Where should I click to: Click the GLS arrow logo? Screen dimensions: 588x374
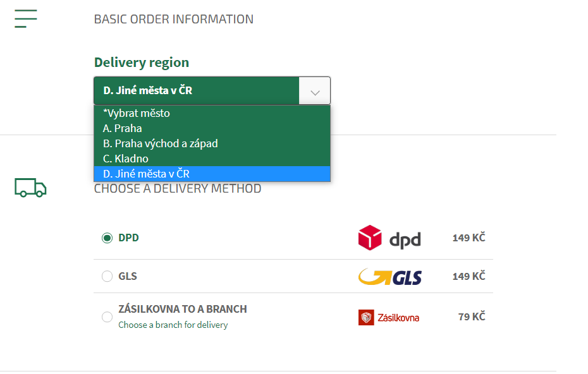tap(390, 277)
